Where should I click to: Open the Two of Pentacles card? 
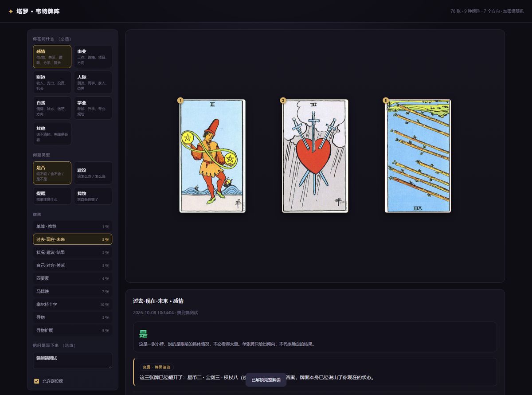click(x=212, y=156)
